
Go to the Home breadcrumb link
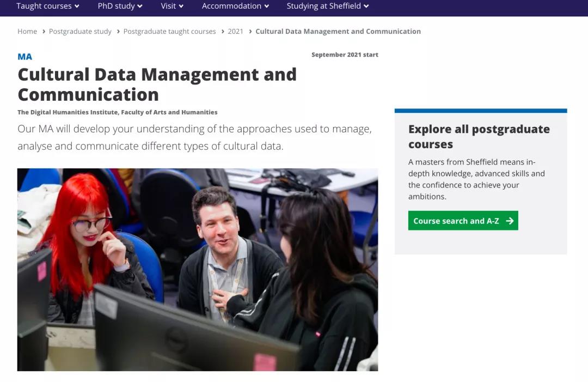click(27, 32)
